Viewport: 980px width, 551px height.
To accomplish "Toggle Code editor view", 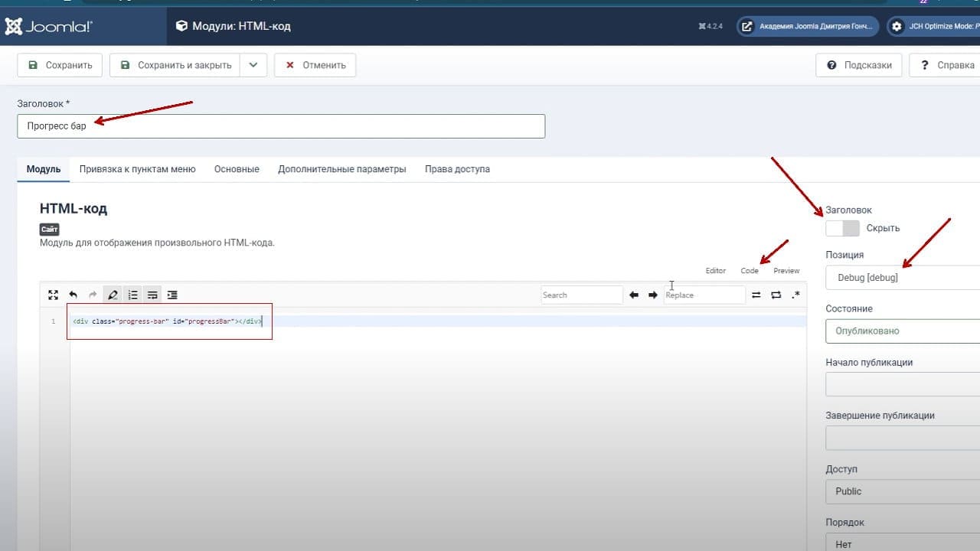I will point(750,270).
